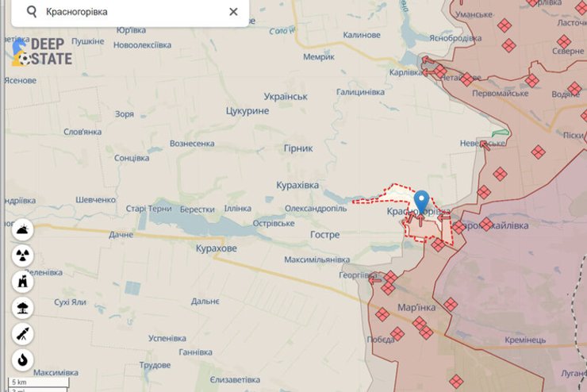Select the red unit marker near Мар'їнка
Screen dimensions: 587x392
[420, 323]
